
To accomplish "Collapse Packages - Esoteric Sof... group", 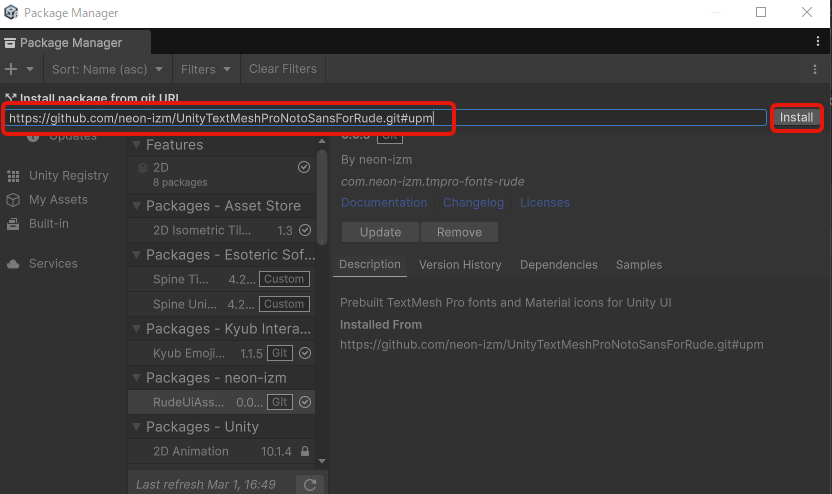I will 136,255.
